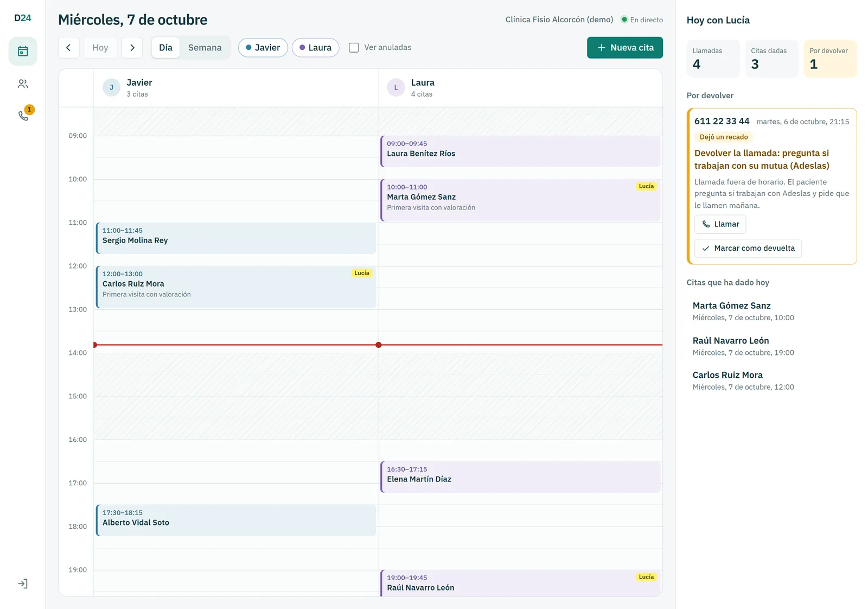Click the D24 logo
This screenshot has width=868, height=609.
coord(23,18)
